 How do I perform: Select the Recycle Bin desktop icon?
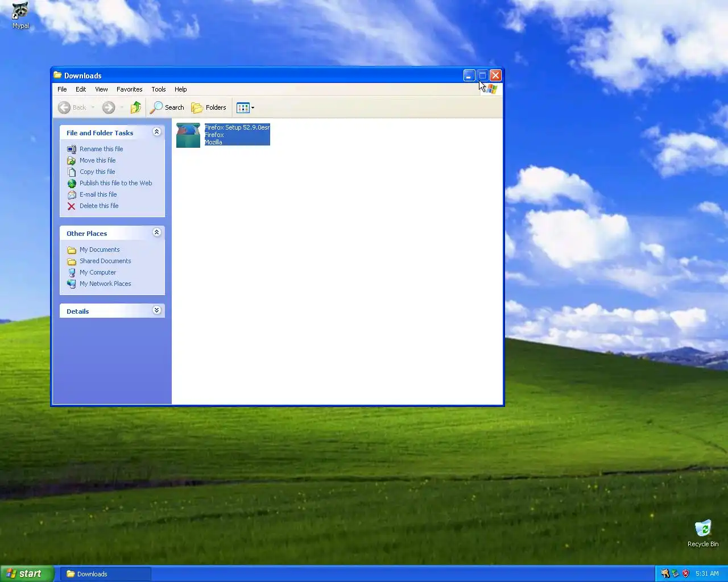[x=703, y=533]
